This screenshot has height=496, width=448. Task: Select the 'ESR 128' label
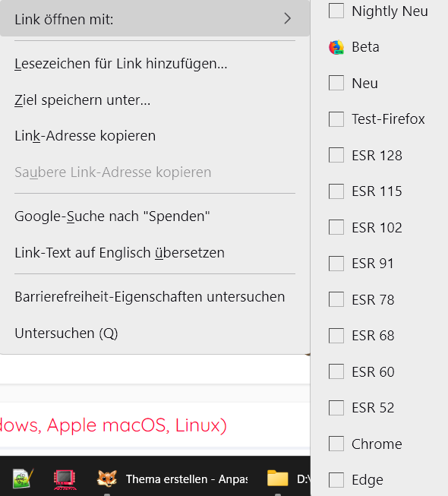377,155
